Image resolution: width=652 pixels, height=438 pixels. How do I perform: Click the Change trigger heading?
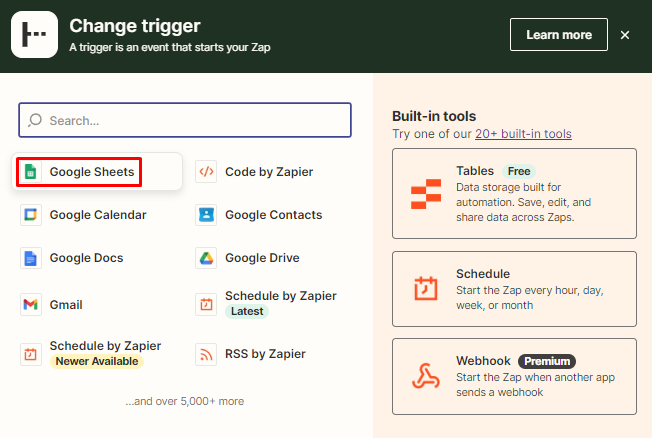[135, 26]
